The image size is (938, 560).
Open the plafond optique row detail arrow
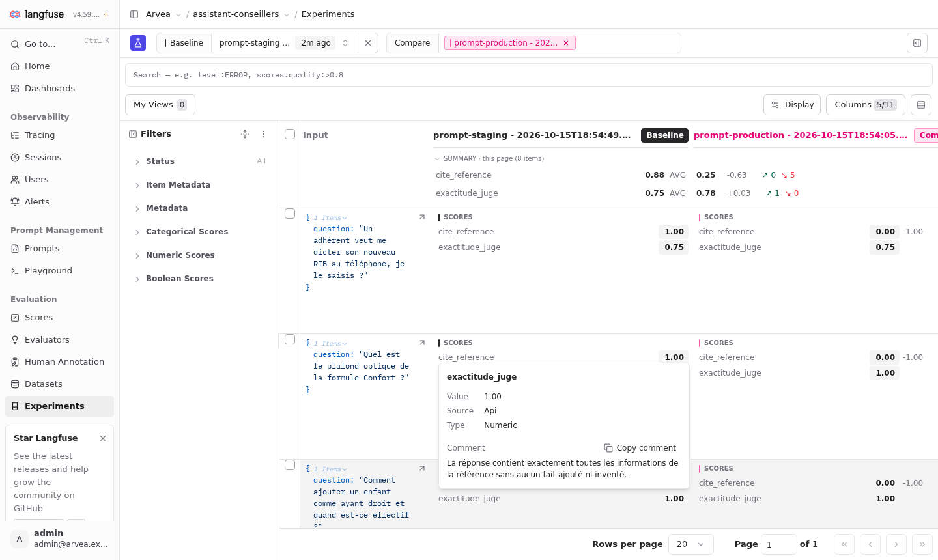[x=422, y=343]
